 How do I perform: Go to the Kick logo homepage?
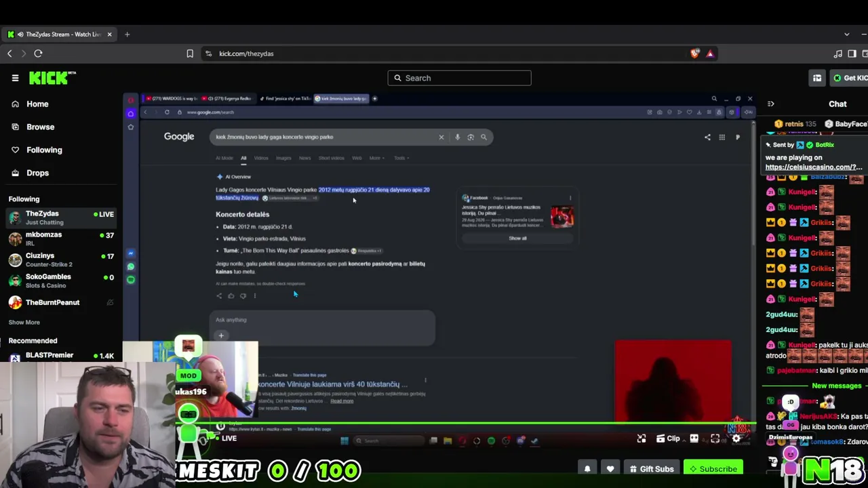point(52,78)
